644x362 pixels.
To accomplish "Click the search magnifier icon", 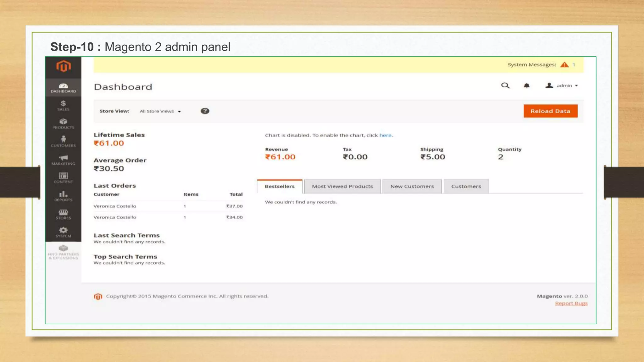I will coord(505,85).
